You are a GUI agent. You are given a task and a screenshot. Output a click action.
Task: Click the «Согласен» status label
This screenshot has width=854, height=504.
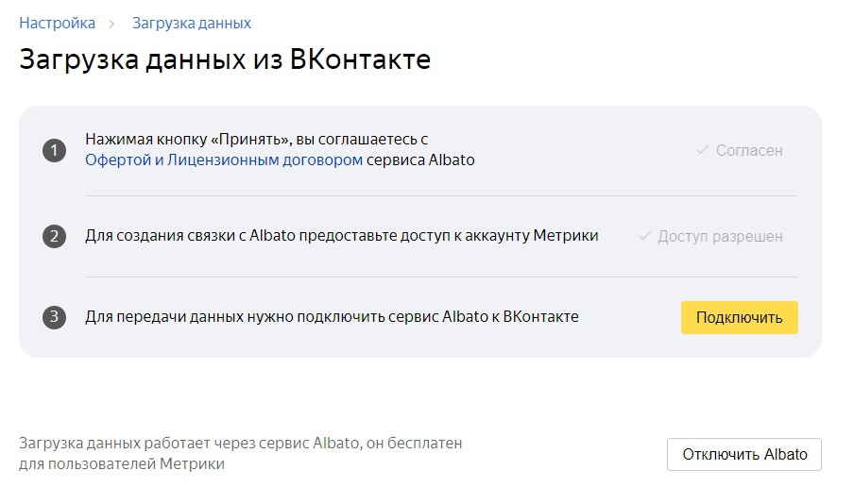[749, 150]
